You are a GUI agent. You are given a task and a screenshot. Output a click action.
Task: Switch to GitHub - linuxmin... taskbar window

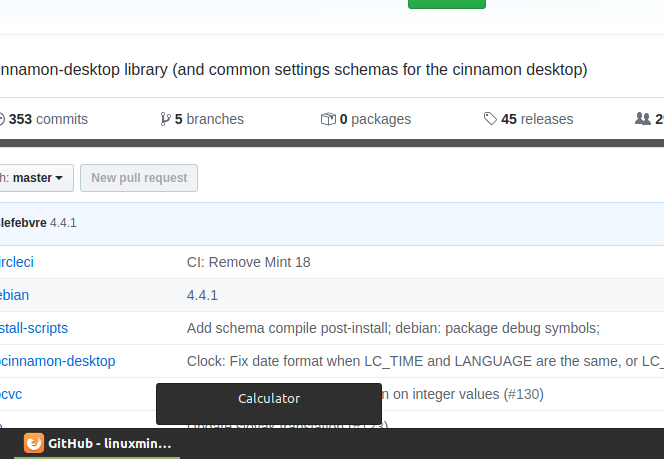point(97,443)
